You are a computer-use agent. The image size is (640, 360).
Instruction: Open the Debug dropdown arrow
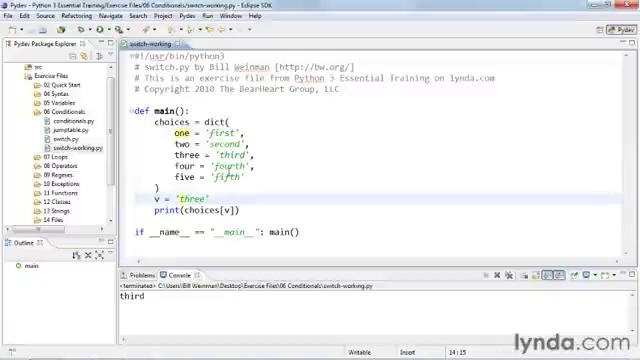(90, 29)
